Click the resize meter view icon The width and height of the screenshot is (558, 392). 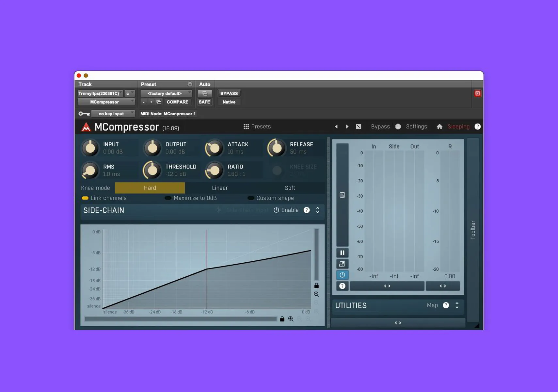tap(342, 264)
